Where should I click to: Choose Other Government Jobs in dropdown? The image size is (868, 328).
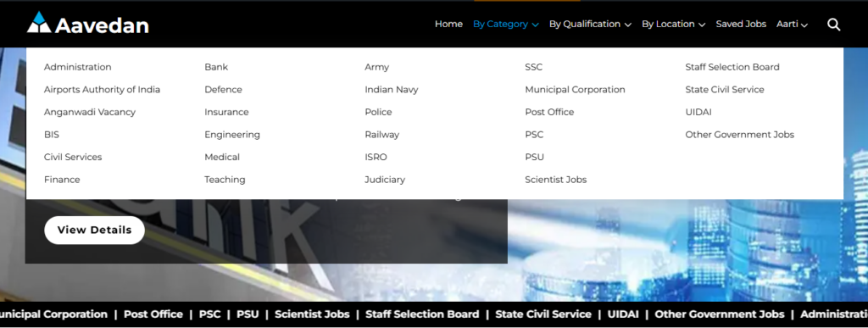tap(739, 135)
